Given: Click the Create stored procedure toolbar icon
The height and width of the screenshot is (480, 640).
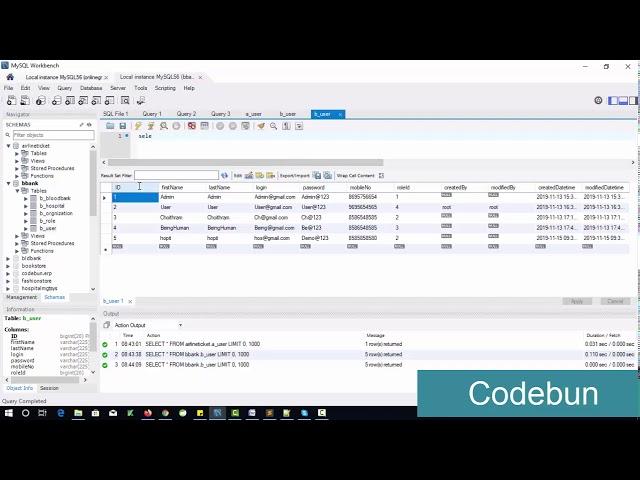Looking at the screenshot, I should pos(96,100).
